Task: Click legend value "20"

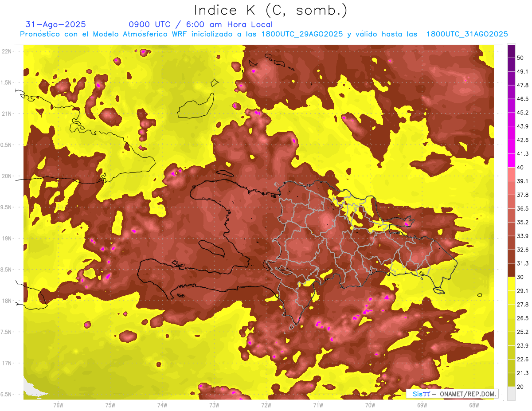Action: click(521, 387)
